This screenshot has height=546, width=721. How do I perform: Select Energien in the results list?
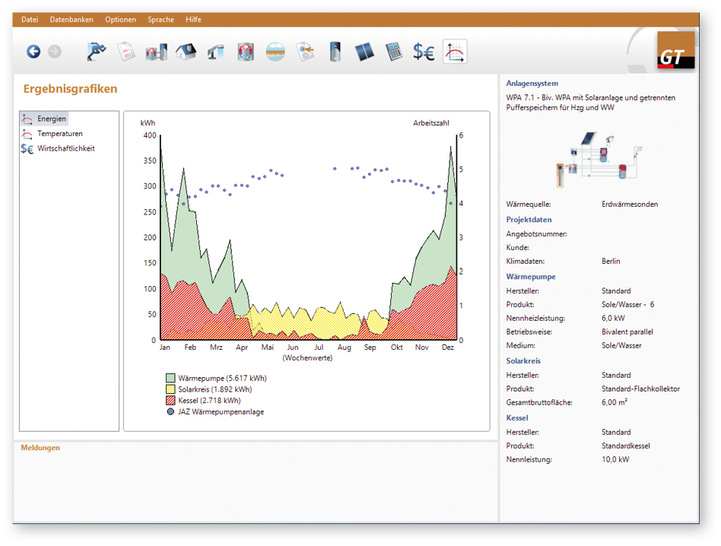click(x=51, y=119)
